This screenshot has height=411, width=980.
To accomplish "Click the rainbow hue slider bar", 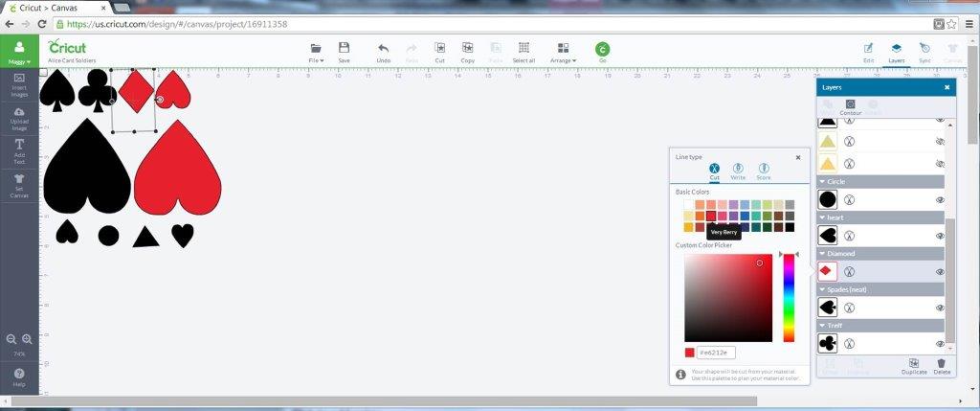I will (789, 298).
